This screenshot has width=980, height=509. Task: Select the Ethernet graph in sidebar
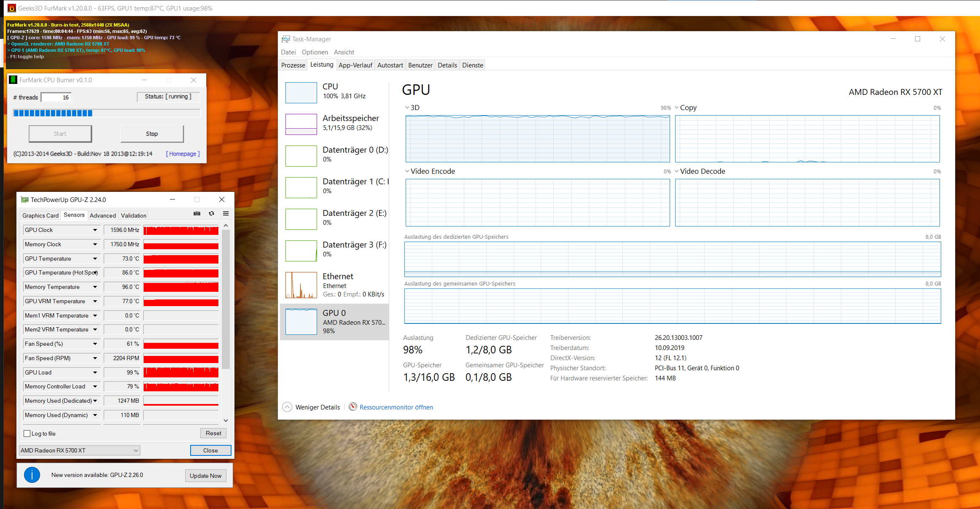coord(301,285)
